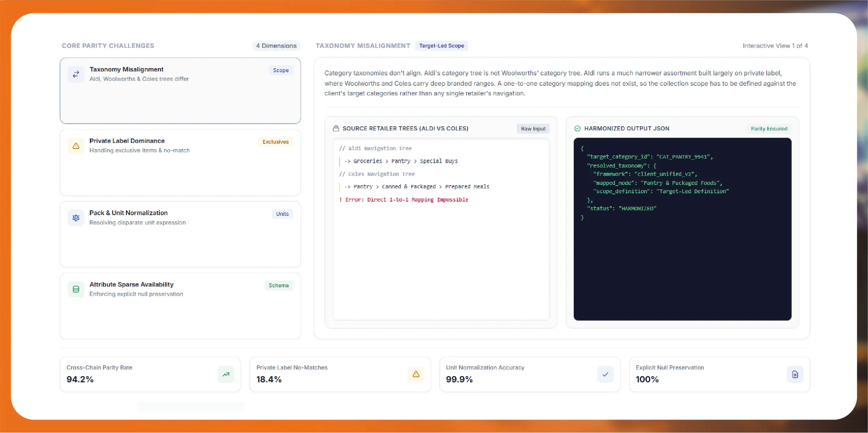Image resolution: width=868 pixels, height=433 pixels.
Task: Click the 4 Dimensions badge
Action: [276, 46]
